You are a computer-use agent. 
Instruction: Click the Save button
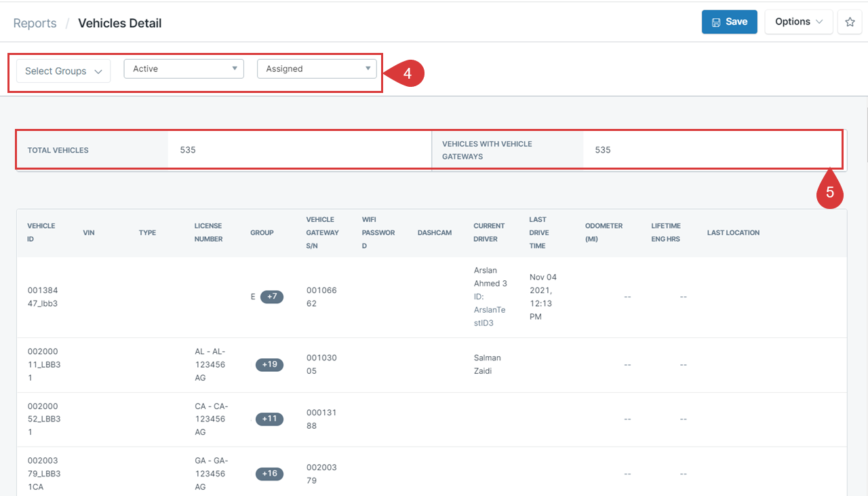click(729, 22)
